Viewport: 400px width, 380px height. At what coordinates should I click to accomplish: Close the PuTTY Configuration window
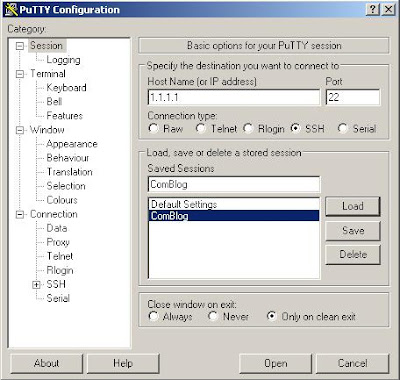tap(388, 10)
